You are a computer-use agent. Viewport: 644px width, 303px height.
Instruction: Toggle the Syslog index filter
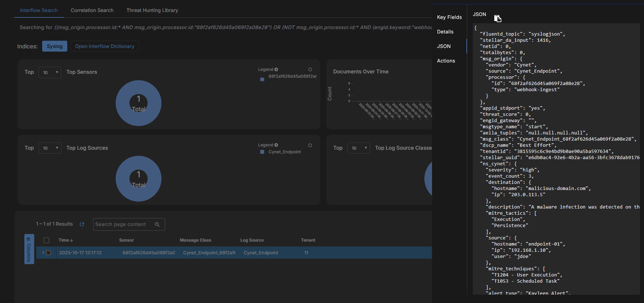(55, 46)
